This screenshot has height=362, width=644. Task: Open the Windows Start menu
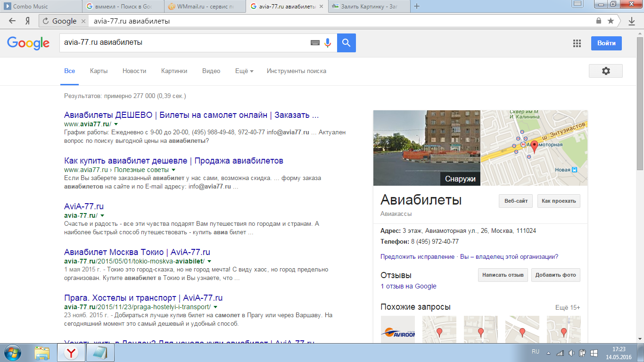point(13,352)
